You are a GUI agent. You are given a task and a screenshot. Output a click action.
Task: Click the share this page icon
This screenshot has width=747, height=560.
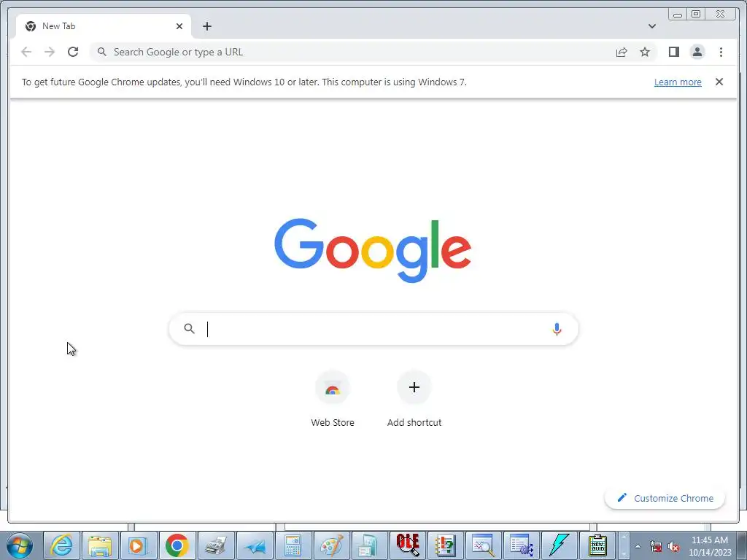click(x=622, y=52)
